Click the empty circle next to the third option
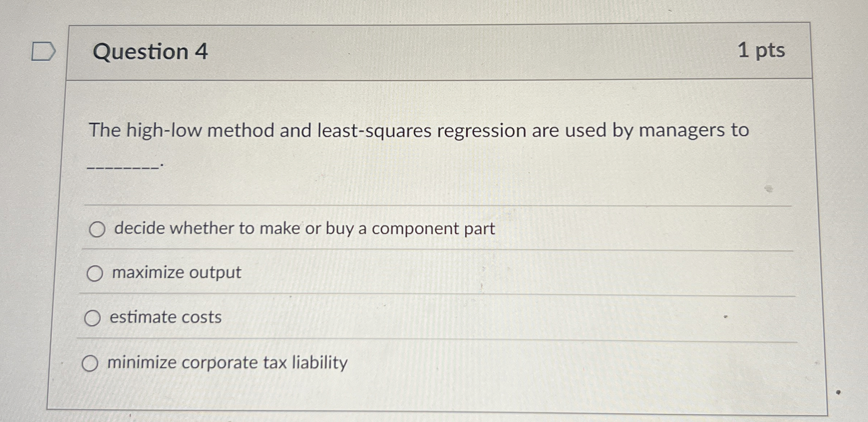868x422 pixels. click(x=93, y=318)
